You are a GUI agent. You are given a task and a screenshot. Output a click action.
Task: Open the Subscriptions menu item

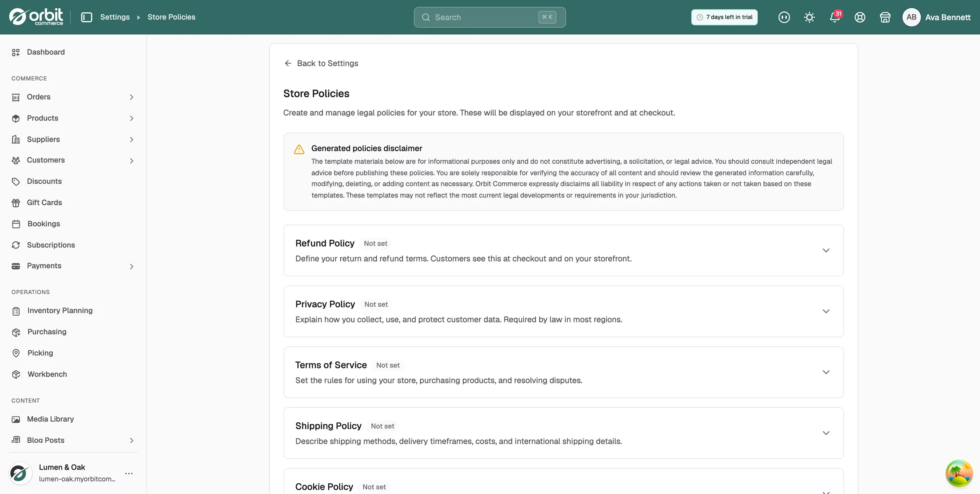point(73,245)
